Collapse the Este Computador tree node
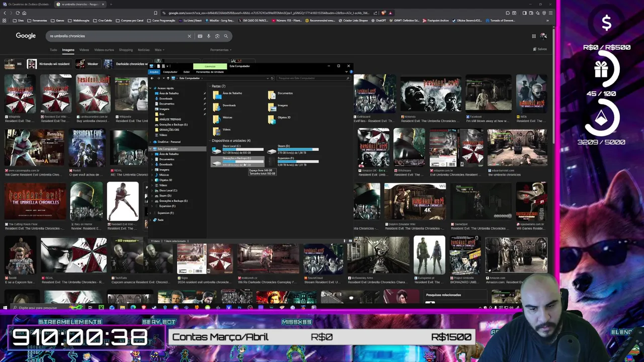 (151, 149)
